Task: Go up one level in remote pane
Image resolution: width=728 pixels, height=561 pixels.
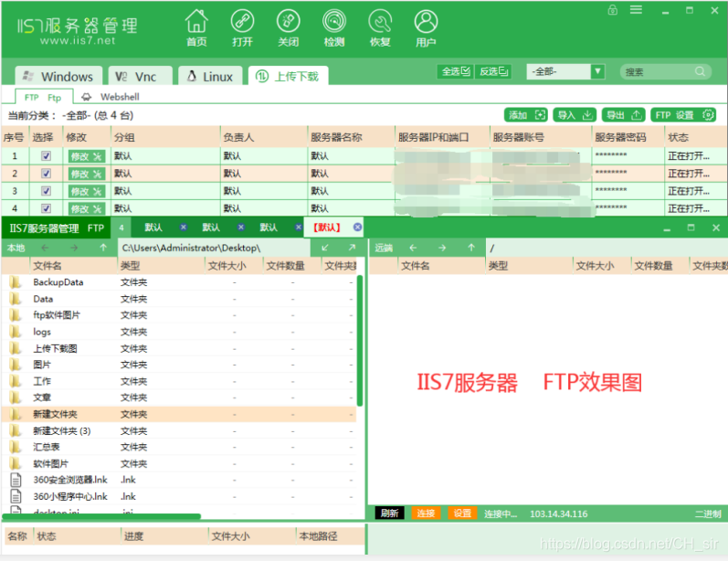Action: [x=471, y=248]
